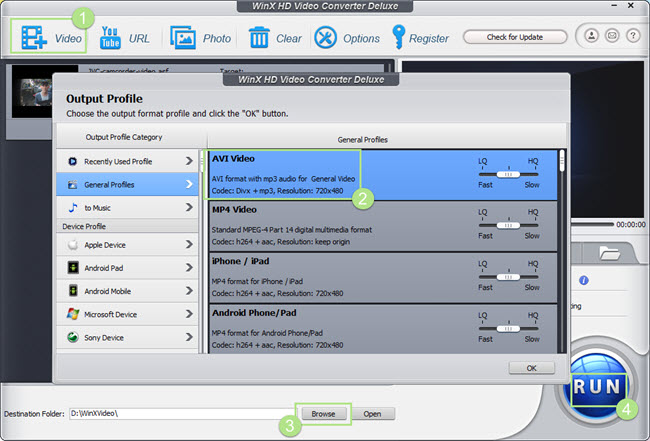Screen dimensions: 650x441
Task: Expand Recently Used Profile arrow
Action: coord(189,161)
